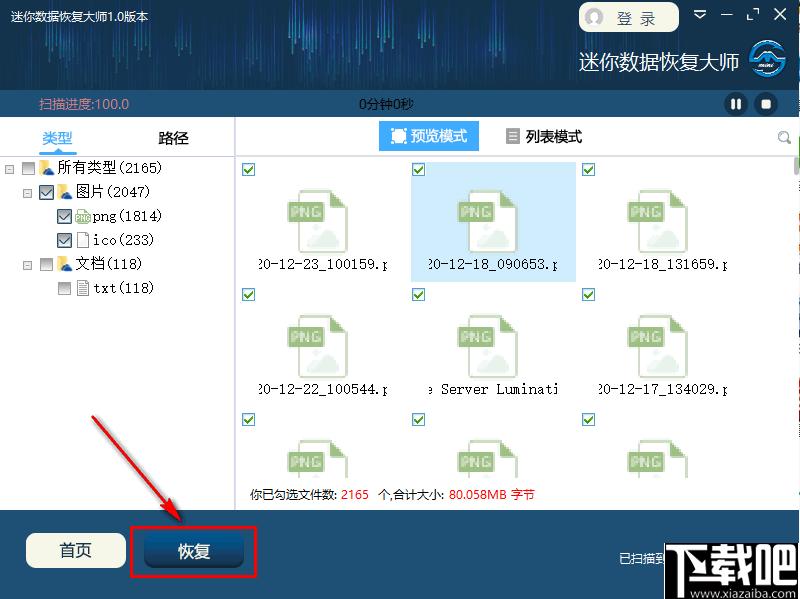Pause the scan
800x599 pixels.
736,104
